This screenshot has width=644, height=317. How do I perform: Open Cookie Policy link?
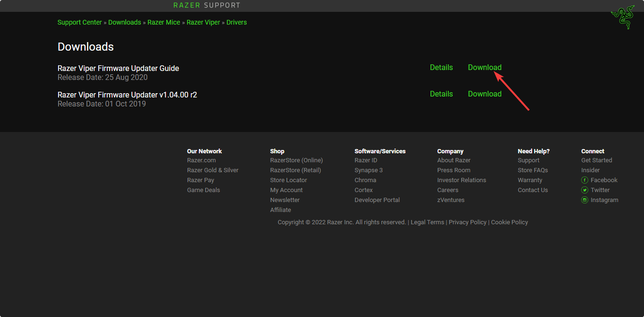pos(509,222)
